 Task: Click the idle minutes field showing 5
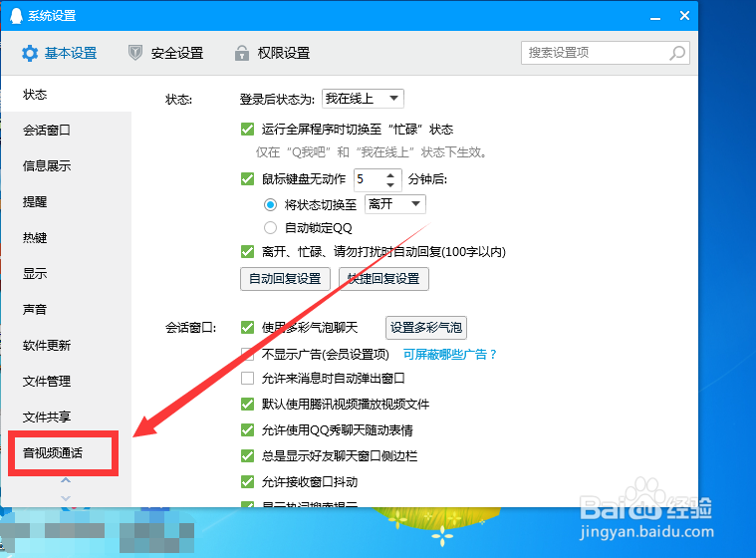pyautogui.click(x=370, y=179)
